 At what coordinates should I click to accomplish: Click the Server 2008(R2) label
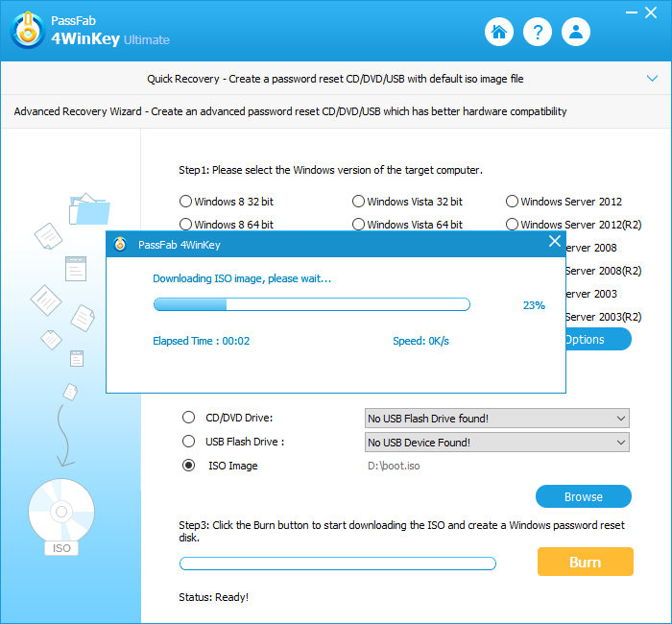(x=604, y=271)
